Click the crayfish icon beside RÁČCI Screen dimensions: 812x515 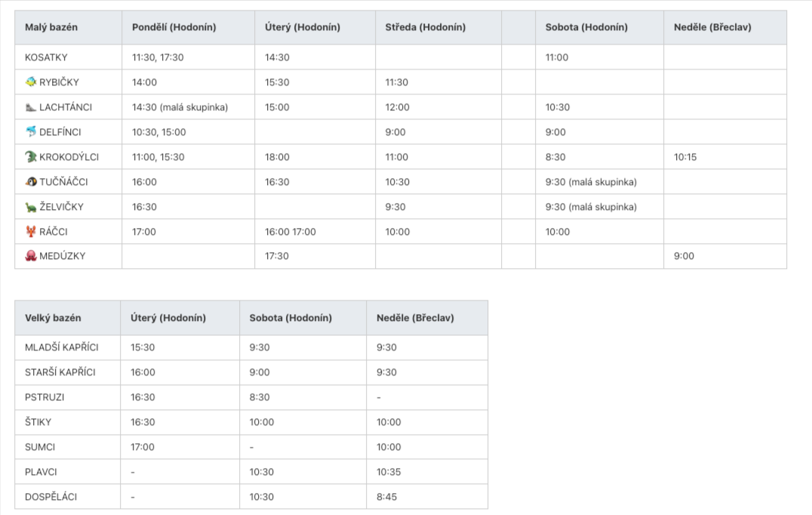click(x=31, y=232)
